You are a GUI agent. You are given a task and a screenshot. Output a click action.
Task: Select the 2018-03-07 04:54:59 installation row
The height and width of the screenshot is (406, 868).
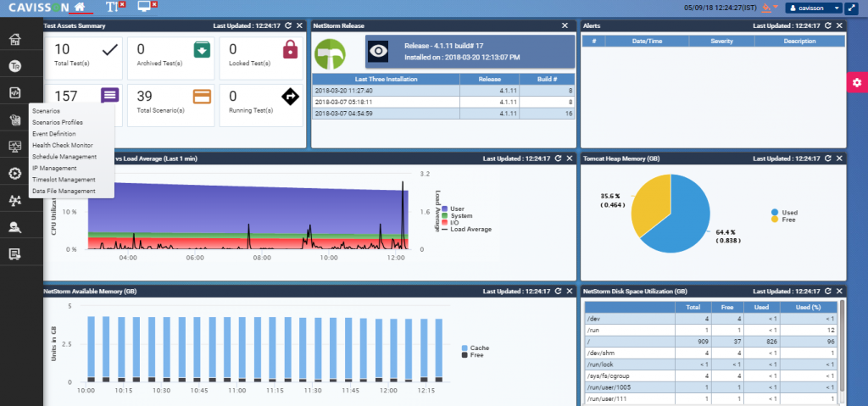(443, 114)
